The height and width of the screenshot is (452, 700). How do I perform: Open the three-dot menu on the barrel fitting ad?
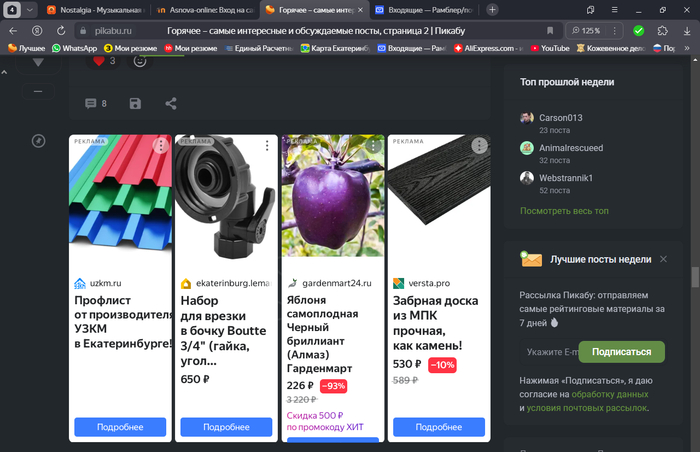point(267,146)
